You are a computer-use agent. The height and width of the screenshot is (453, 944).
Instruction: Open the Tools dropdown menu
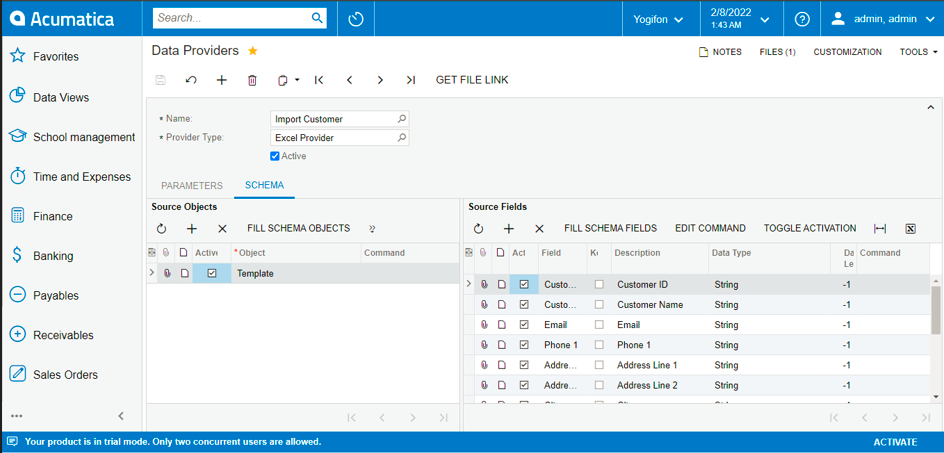coord(919,52)
